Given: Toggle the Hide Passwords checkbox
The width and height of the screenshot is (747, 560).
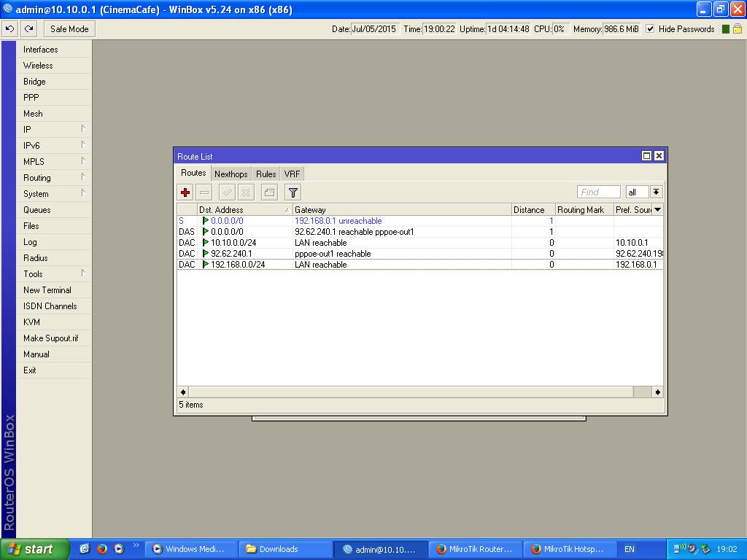Looking at the screenshot, I should pos(650,29).
